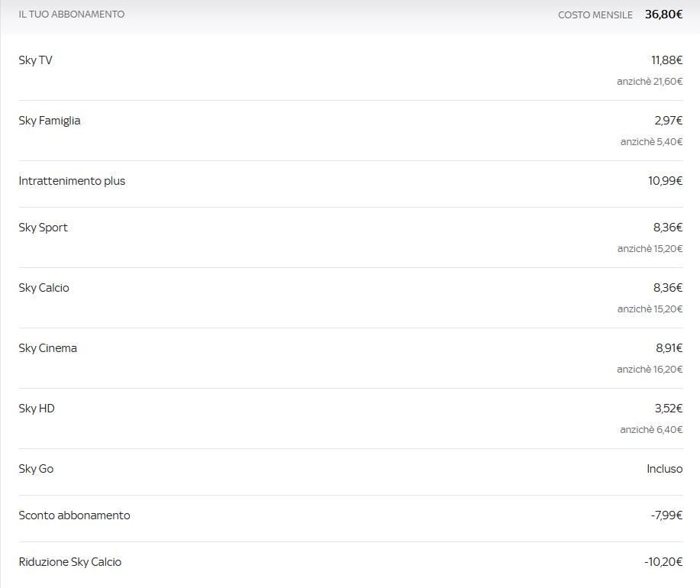This screenshot has width=700, height=588.
Task: Select the 'Intrattenimento plus' label
Action: (72, 181)
